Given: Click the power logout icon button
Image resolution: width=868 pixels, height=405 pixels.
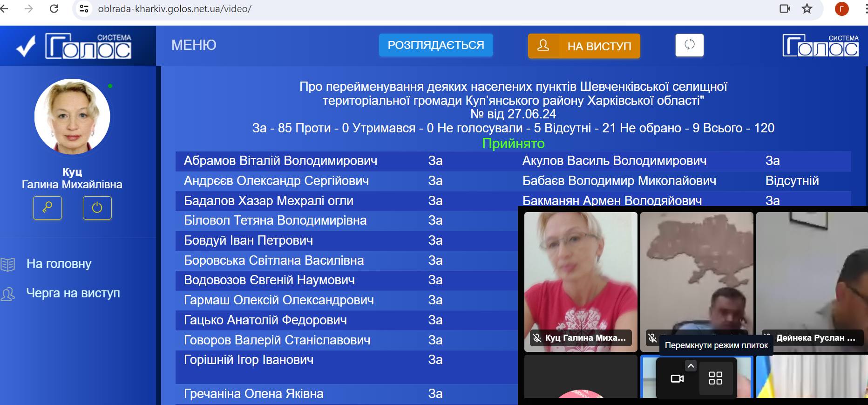Looking at the screenshot, I should [x=97, y=208].
